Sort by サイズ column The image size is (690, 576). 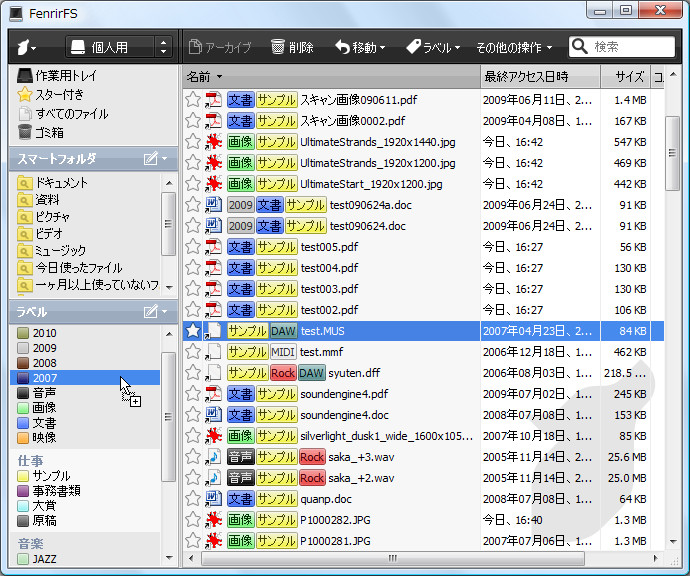tap(625, 77)
